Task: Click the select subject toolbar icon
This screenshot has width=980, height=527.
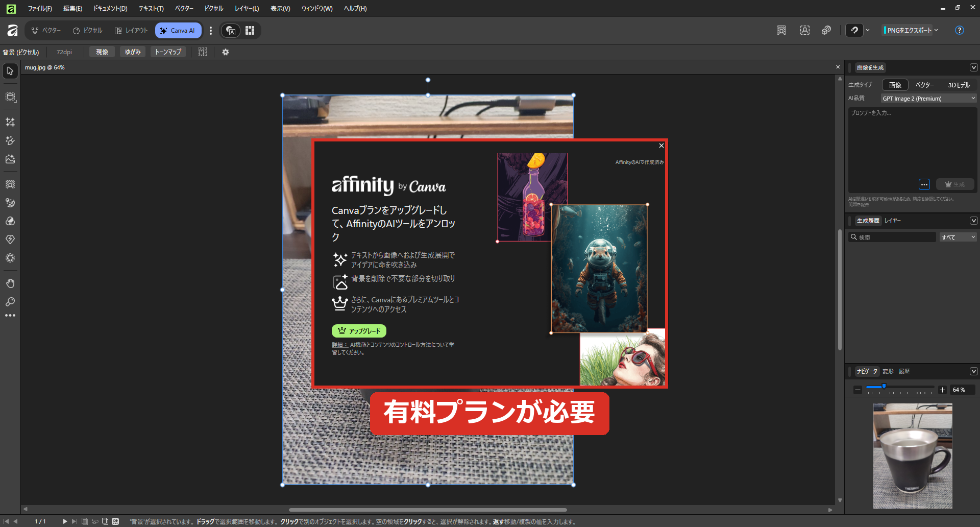Action: click(x=805, y=31)
